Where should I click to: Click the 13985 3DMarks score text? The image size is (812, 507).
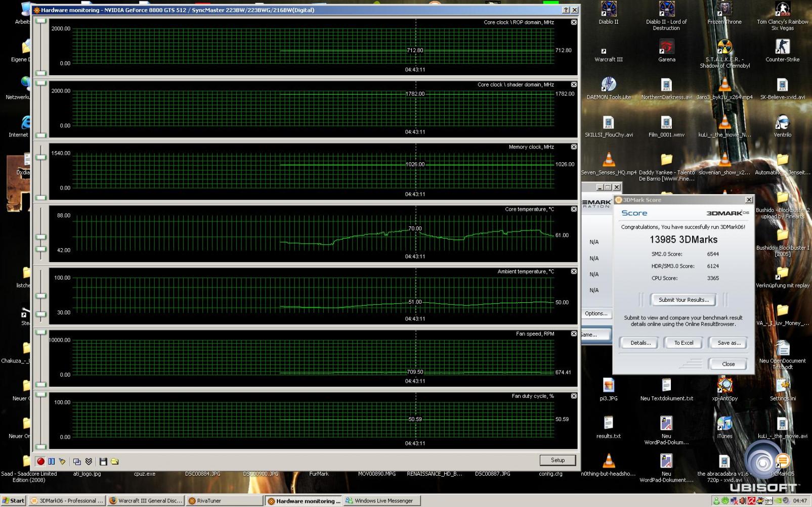683,240
